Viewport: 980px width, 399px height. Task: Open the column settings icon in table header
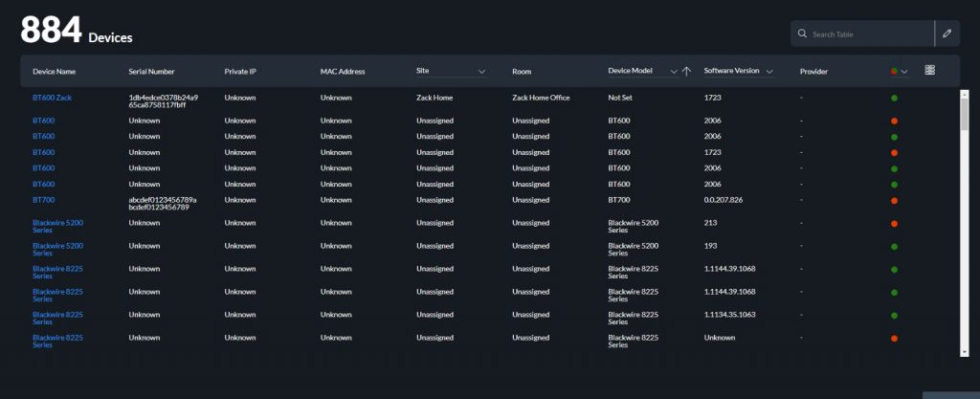click(x=929, y=71)
